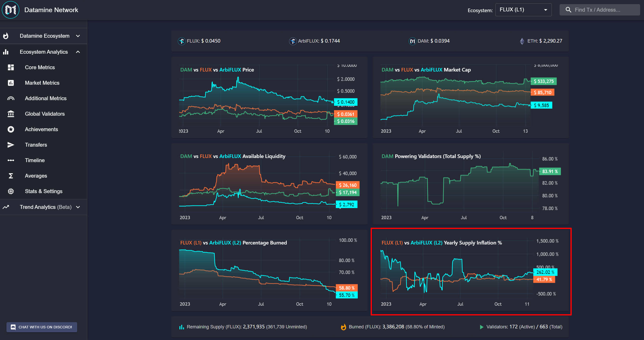Viewport: 644px width, 340px height.
Task: Click the FLUX token icon in price bar
Action: 182,41
